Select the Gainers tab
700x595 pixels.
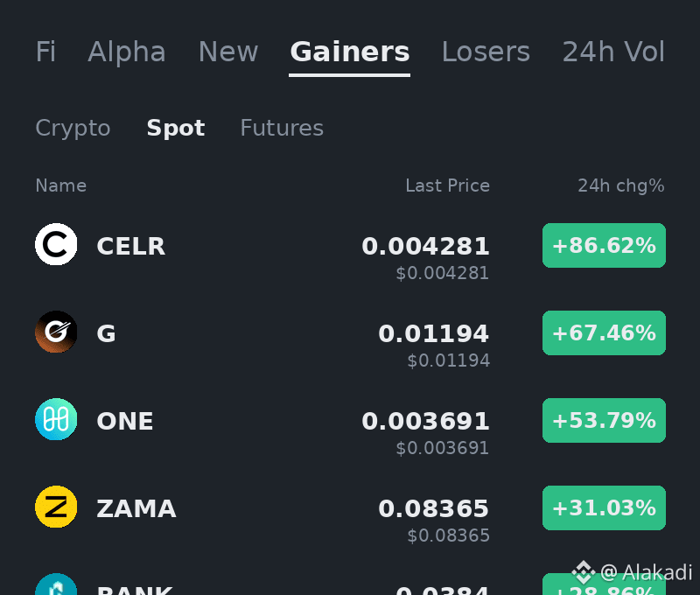349,52
